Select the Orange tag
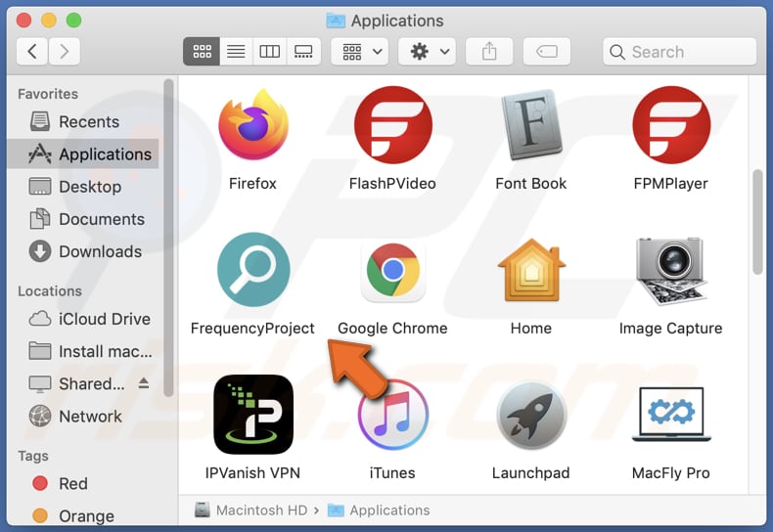 pyautogui.click(x=83, y=515)
